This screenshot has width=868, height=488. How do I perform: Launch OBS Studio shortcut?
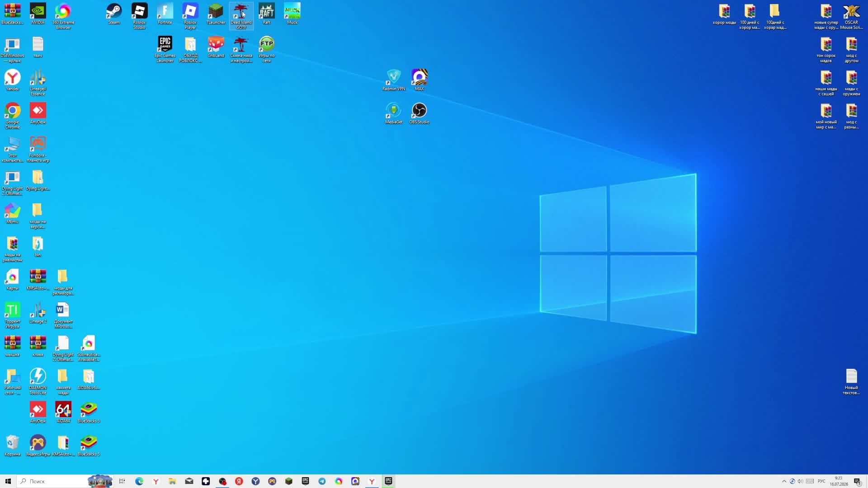pyautogui.click(x=420, y=113)
